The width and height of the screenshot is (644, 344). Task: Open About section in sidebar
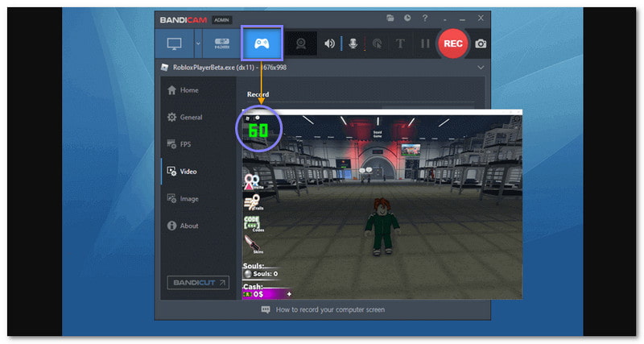point(183,226)
